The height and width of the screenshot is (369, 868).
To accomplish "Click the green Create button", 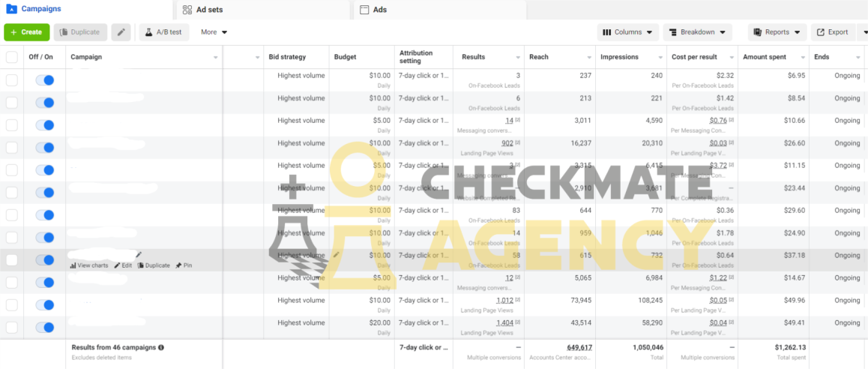I will 26,32.
